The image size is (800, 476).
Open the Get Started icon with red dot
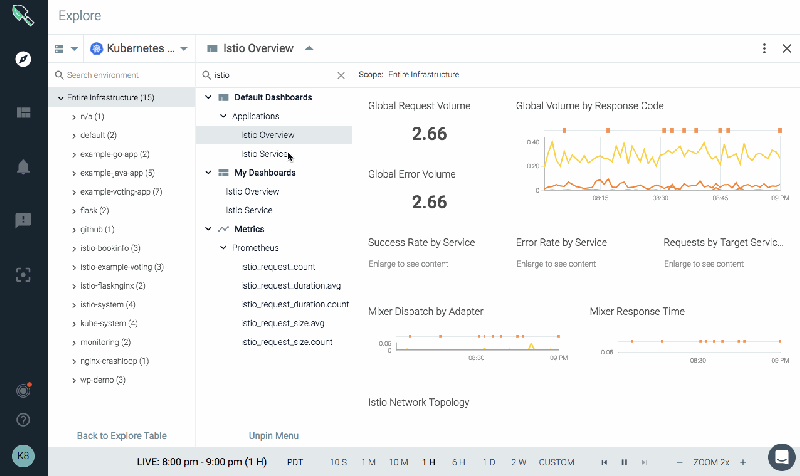[x=23, y=390]
